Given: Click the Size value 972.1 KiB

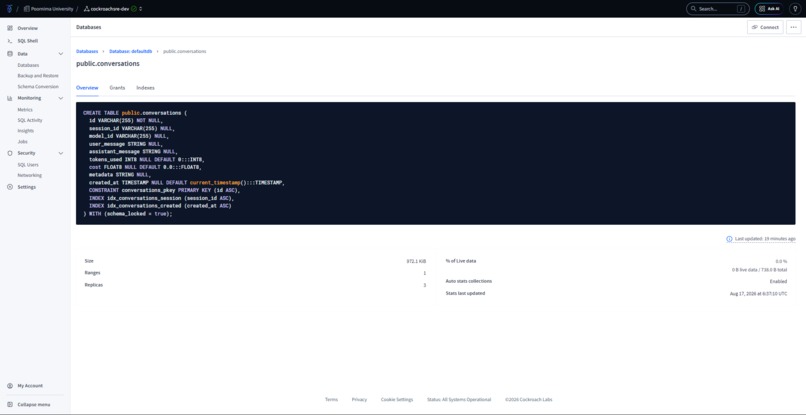Looking at the screenshot, I should pyautogui.click(x=416, y=261).
